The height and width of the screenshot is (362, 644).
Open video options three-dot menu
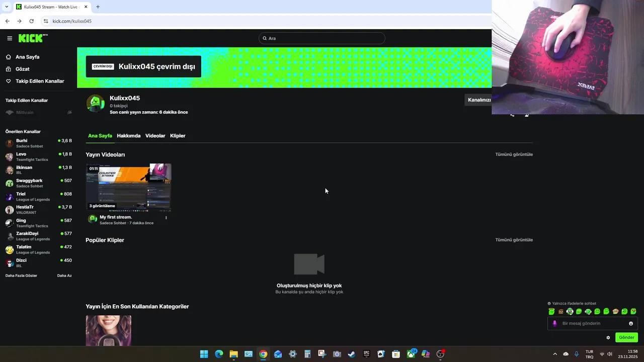(x=166, y=218)
